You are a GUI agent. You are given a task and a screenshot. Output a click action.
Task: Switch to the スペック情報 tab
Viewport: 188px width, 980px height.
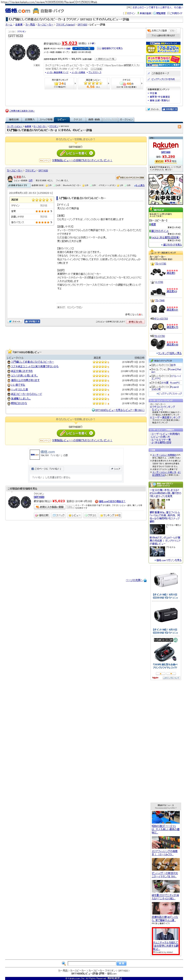pyautogui.click(x=46, y=120)
